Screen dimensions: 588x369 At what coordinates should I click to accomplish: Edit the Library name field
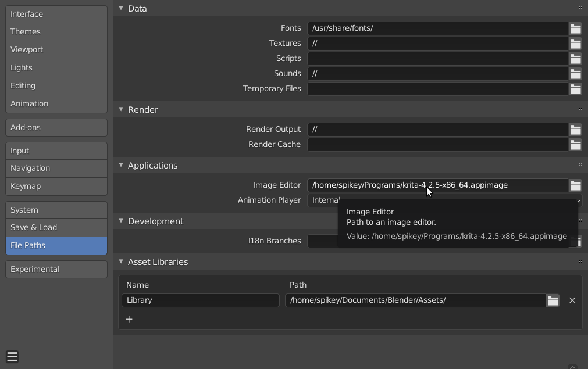[200, 300]
